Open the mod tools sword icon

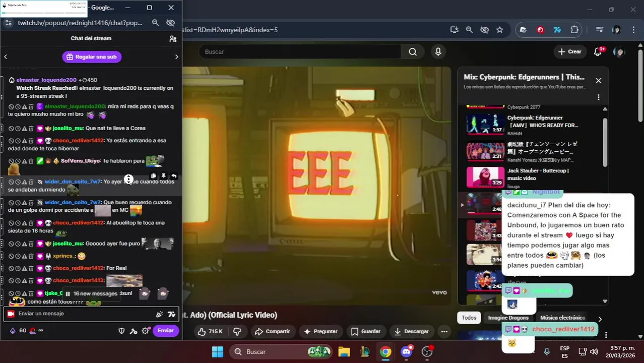tap(134, 331)
